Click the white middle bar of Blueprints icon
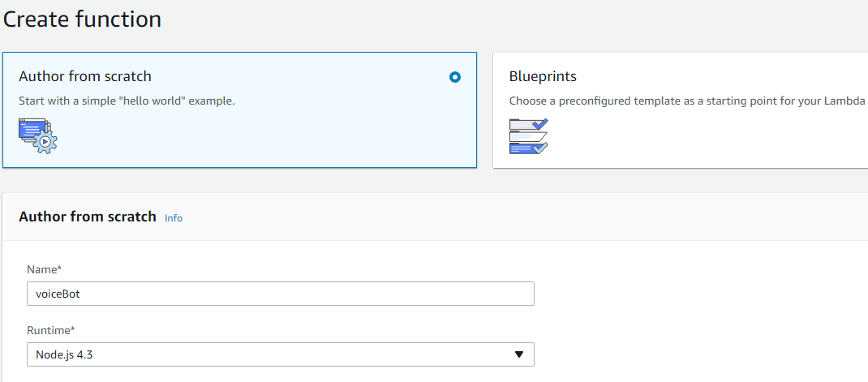Viewport: 868px width, 382px height. coord(528,136)
